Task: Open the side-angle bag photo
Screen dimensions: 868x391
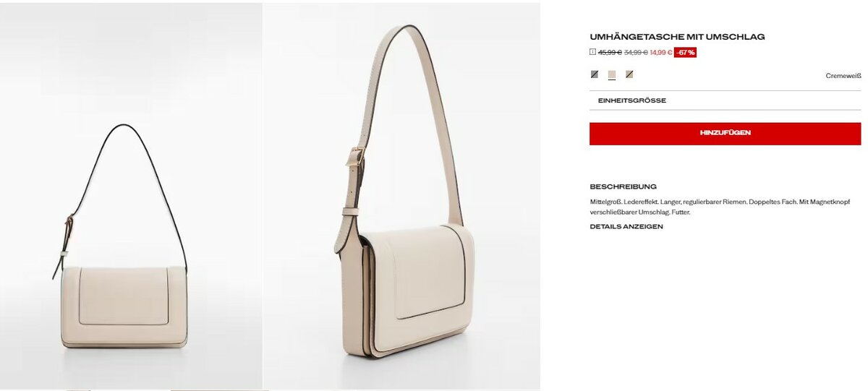Action: click(401, 196)
